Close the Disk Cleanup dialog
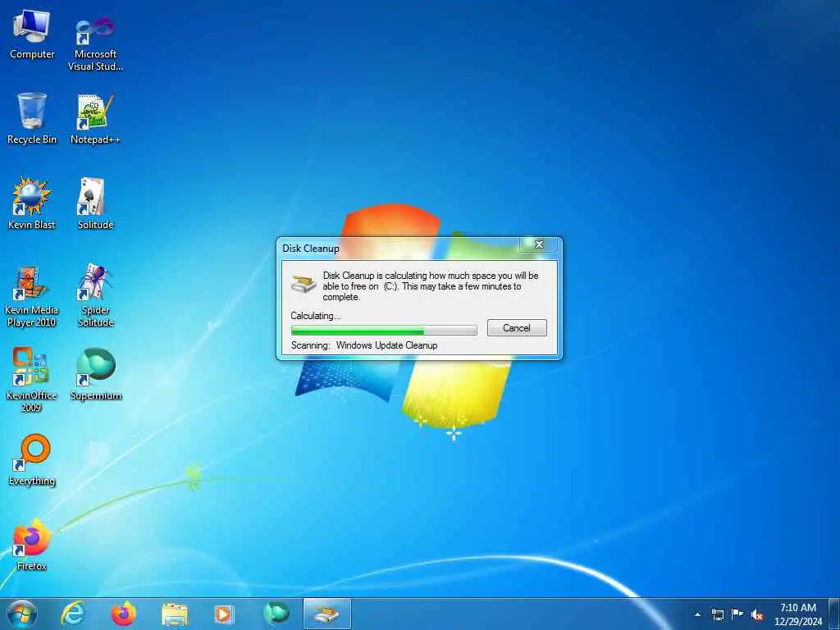The height and width of the screenshot is (630, 840). click(x=539, y=244)
